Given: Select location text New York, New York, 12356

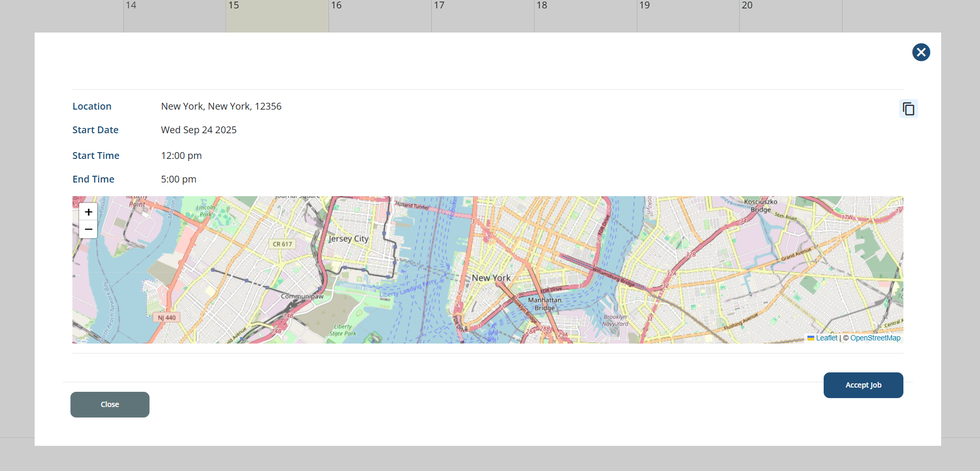Looking at the screenshot, I should click(221, 106).
